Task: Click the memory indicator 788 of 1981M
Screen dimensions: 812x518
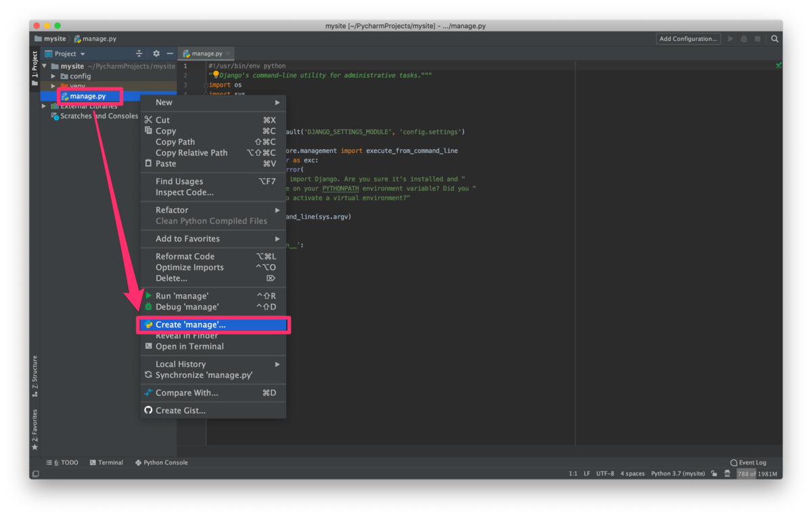Action: pos(757,474)
